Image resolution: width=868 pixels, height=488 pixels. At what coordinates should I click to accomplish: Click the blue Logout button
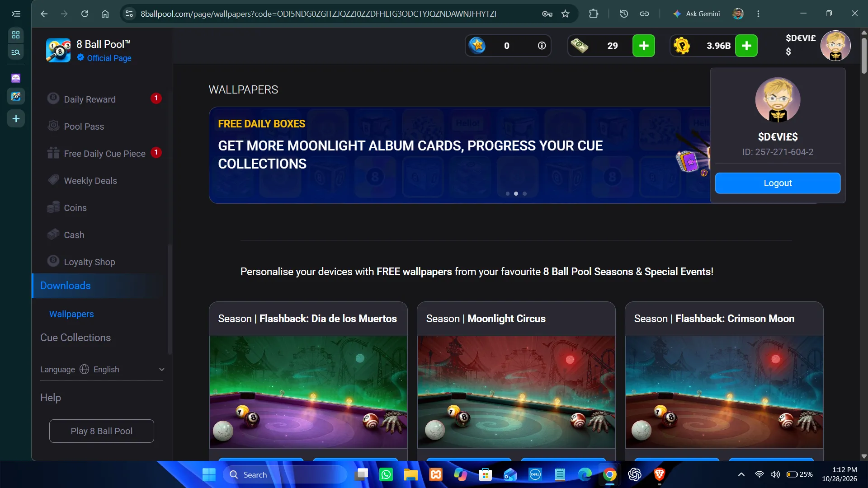click(x=778, y=183)
